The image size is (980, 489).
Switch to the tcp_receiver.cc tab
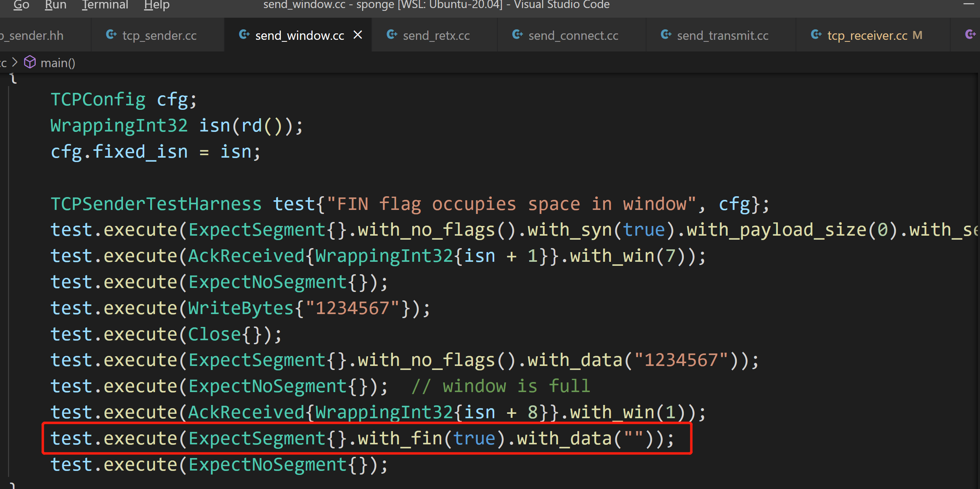pyautogui.click(x=867, y=35)
